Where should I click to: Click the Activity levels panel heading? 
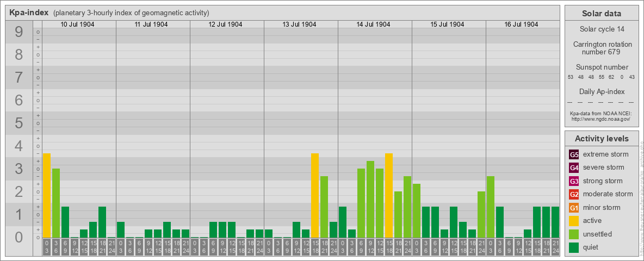tap(602, 139)
